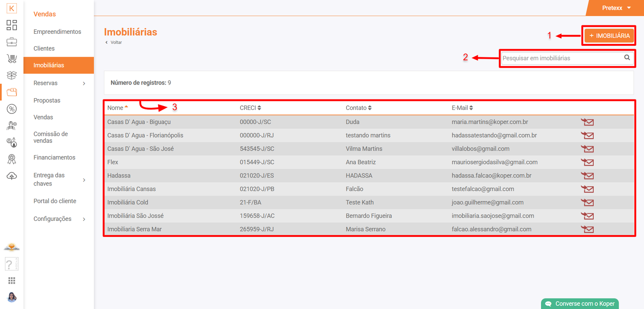Sort table by CRECI column
The image size is (644, 309).
[250, 108]
